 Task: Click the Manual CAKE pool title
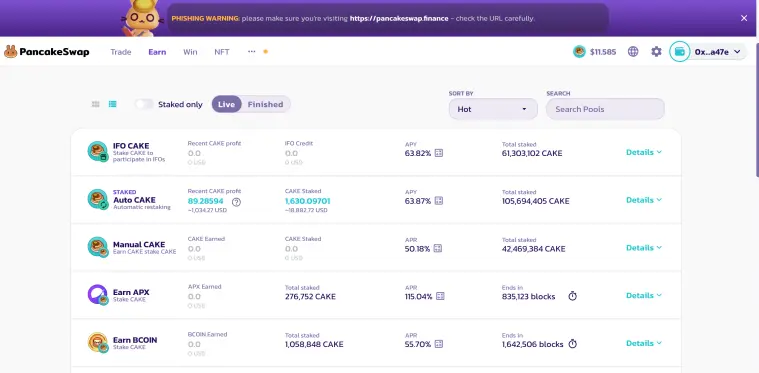point(139,245)
